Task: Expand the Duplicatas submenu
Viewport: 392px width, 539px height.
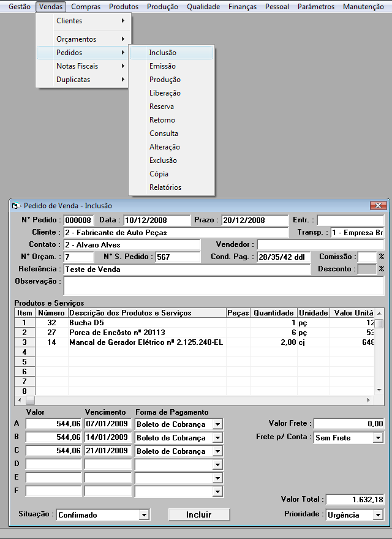Action: [82, 80]
